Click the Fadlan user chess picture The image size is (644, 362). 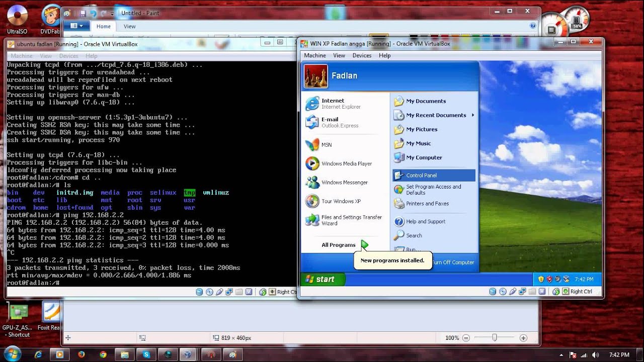316,76
